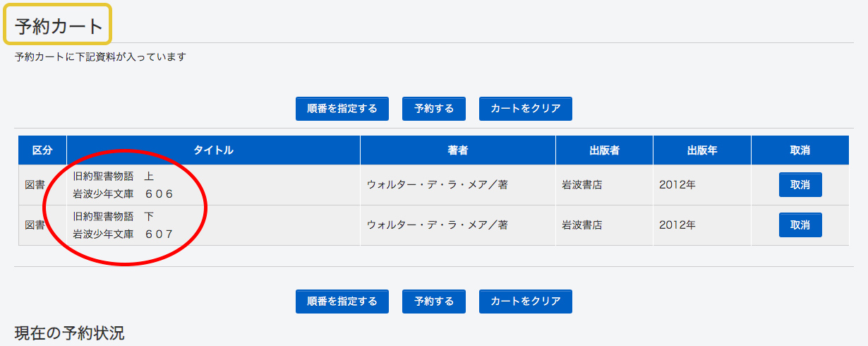The image size is (868, 346).
Task: Clear the cart using the bottom カートをクリア button
Action: click(x=525, y=302)
